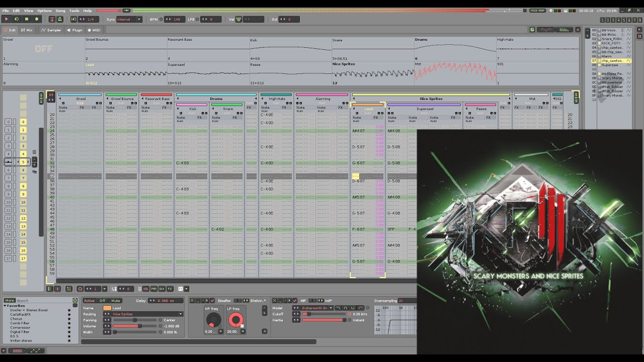Image resolution: width=644 pixels, height=362 pixels.
Task: Open the Options menu
Action: [x=44, y=11]
